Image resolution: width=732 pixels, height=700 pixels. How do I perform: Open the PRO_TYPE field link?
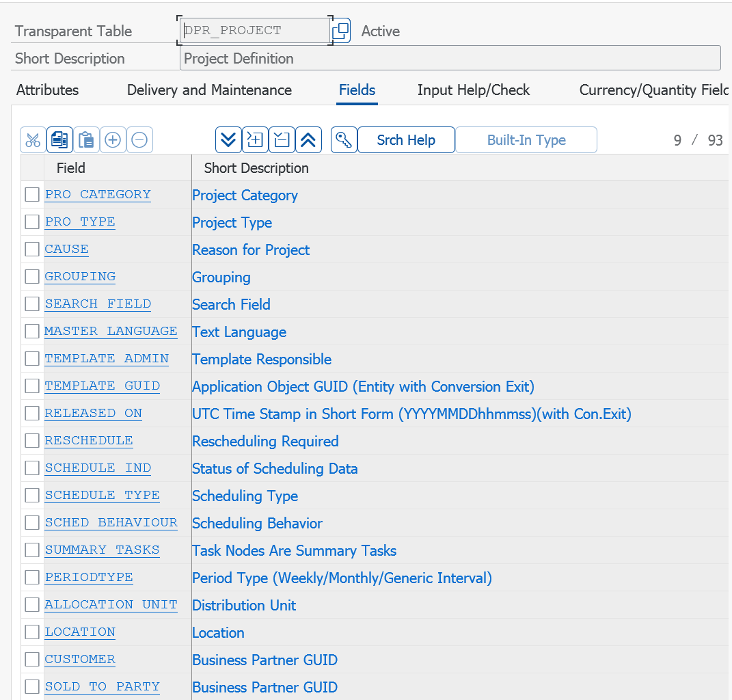80,221
